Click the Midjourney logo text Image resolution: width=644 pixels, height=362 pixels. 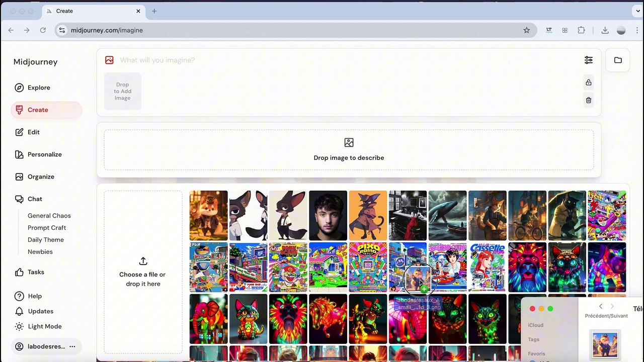click(x=36, y=62)
